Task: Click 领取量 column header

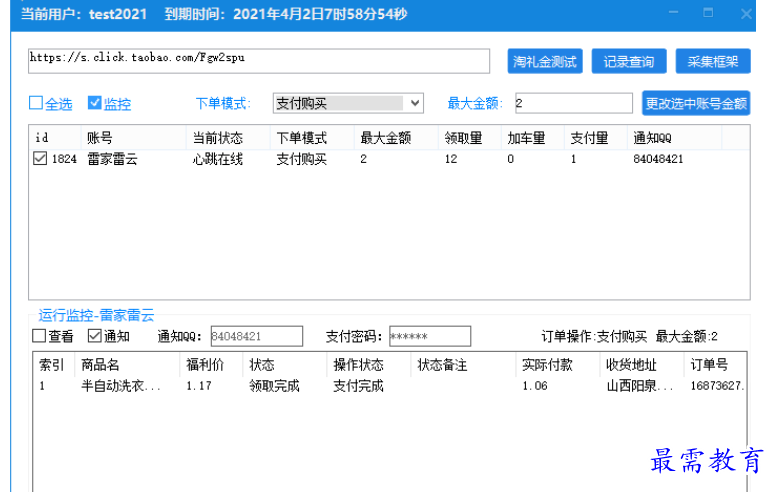Action: (x=470, y=138)
